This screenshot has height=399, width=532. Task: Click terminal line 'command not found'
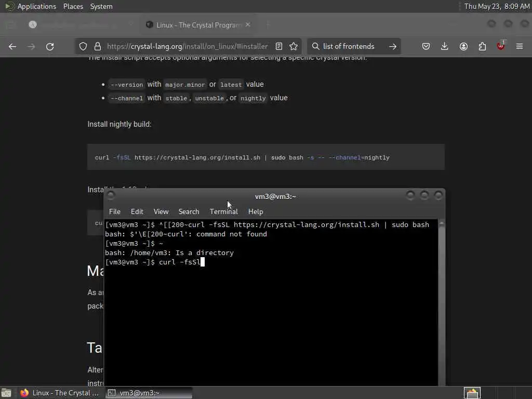pos(186,234)
